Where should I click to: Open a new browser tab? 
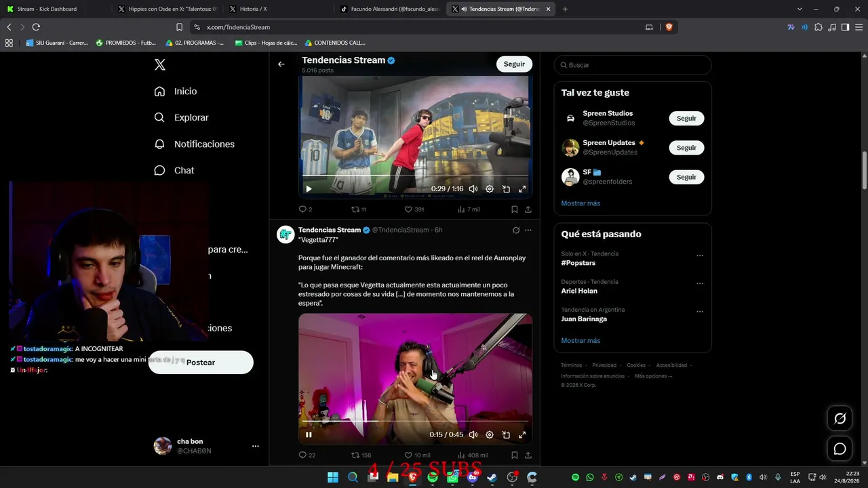[565, 9]
